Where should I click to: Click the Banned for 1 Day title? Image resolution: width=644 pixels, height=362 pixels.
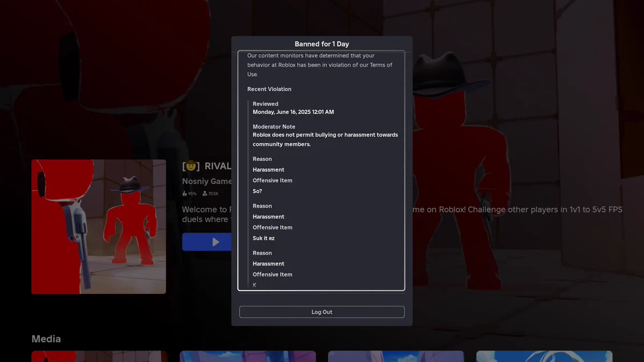pyautogui.click(x=322, y=44)
